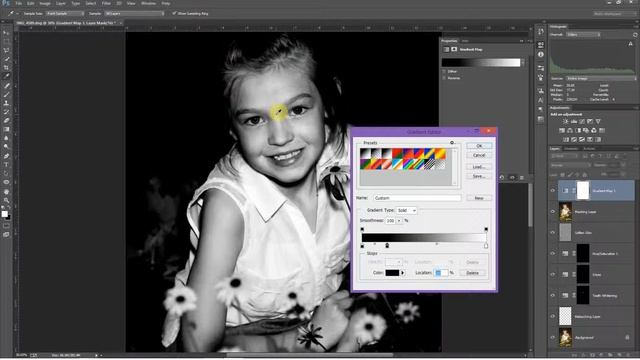Click the foreground color swatch in toolbox
Screen dimensions: 640x360
4,214
